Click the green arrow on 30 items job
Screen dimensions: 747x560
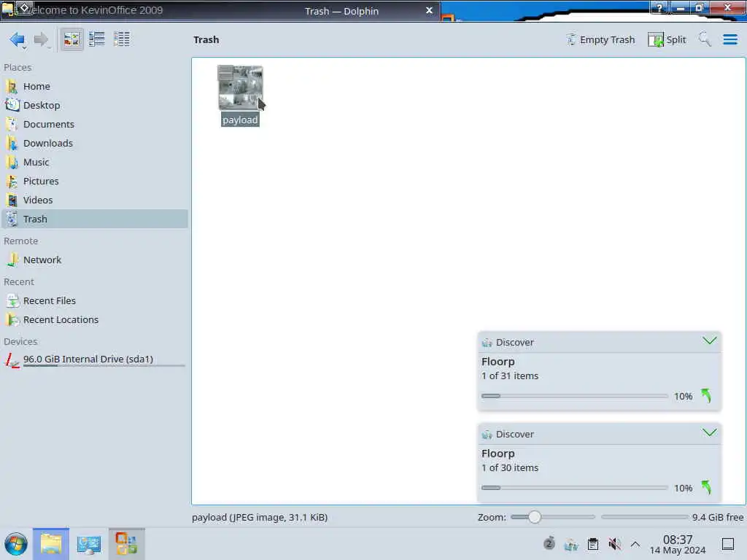click(706, 488)
